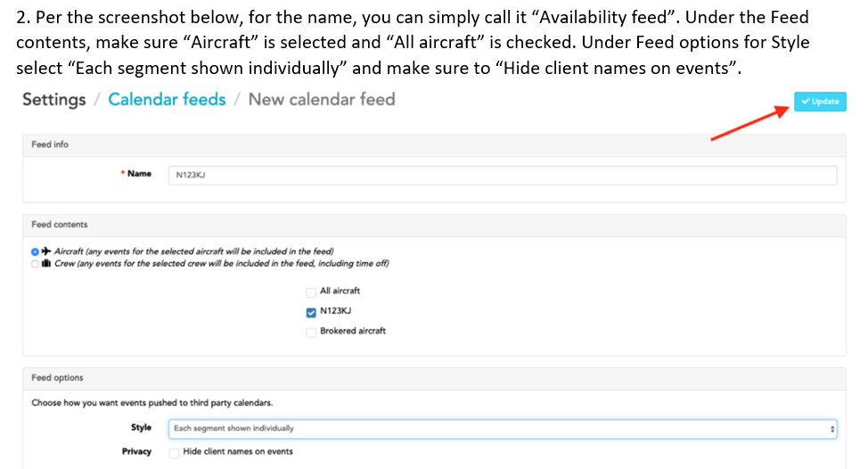868x469 pixels.
Task: Click the New calendar feed breadcrumb title
Action: [321, 100]
